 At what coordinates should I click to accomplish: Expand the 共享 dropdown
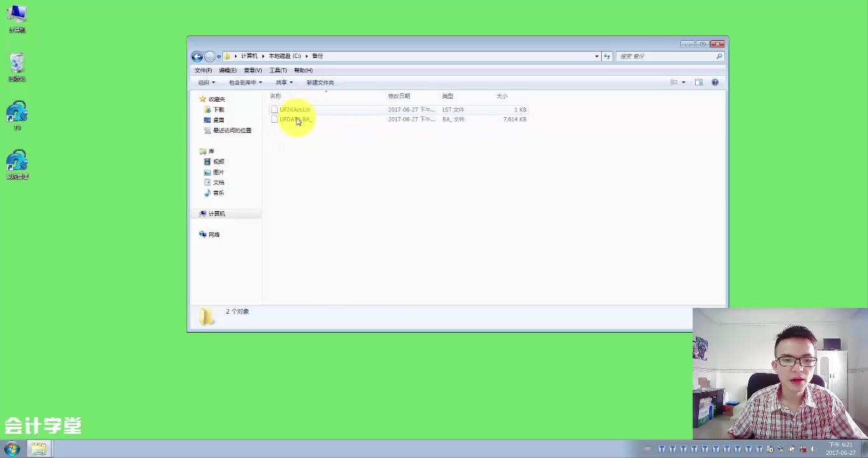[284, 83]
